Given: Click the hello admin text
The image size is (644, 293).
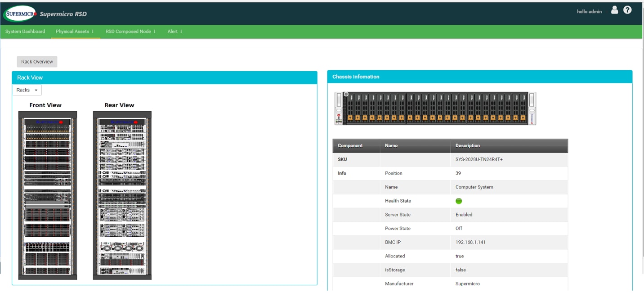Looking at the screenshot, I should click(589, 12).
